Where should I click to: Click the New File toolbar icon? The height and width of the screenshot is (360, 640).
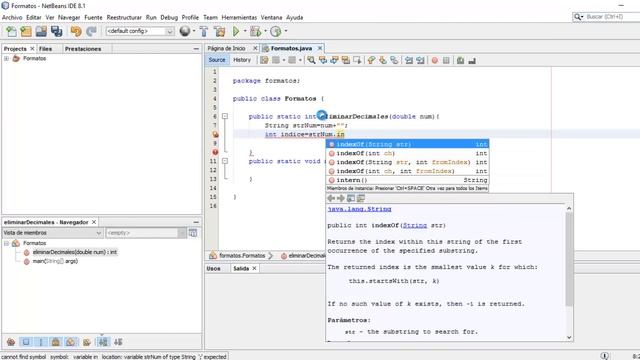pyautogui.click(x=11, y=31)
